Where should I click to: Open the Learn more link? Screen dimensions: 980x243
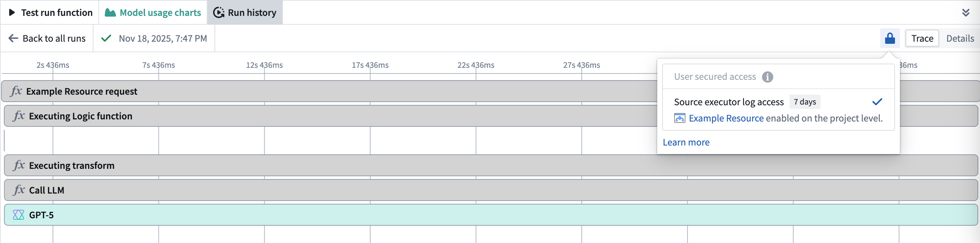[x=686, y=142]
